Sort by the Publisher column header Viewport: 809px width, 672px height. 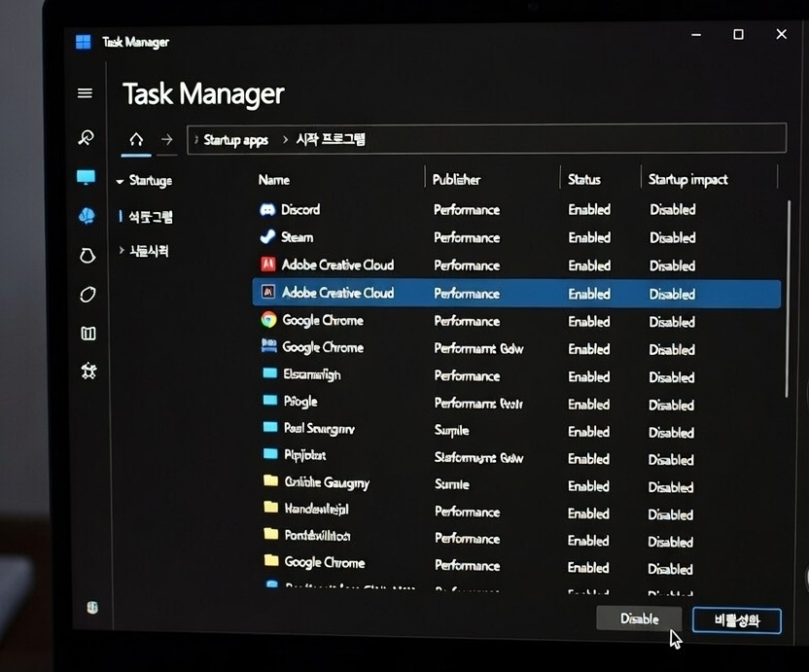pyautogui.click(x=456, y=180)
